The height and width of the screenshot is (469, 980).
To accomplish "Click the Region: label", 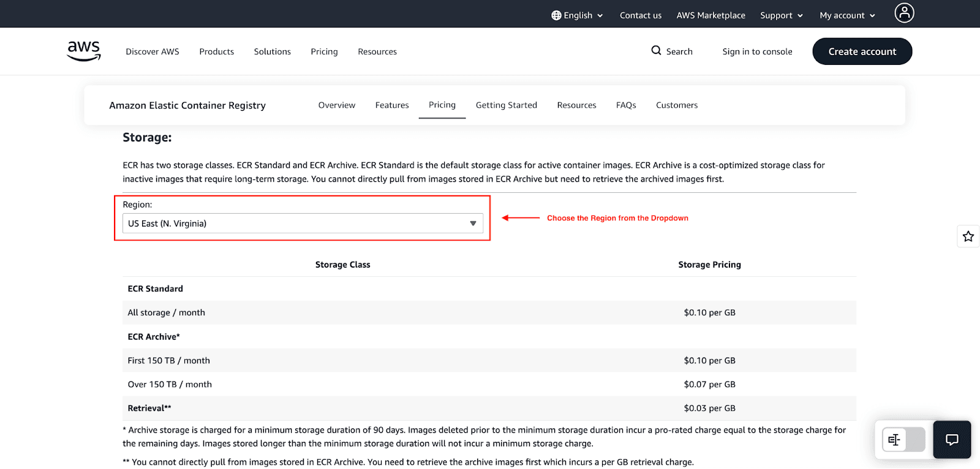I will point(137,204).
